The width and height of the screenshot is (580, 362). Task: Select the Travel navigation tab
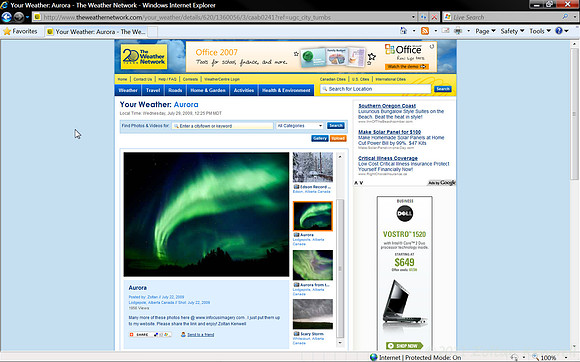click(153, 90)
